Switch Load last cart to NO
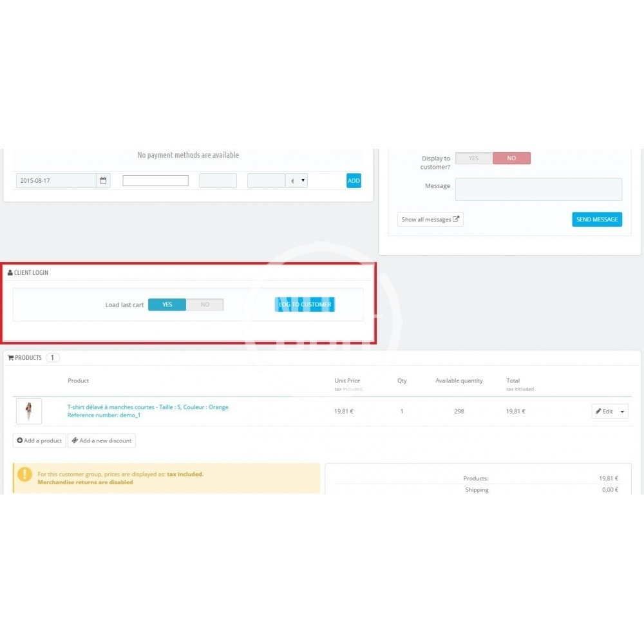The height and width of the screenshot is (644, 644). 205,305
